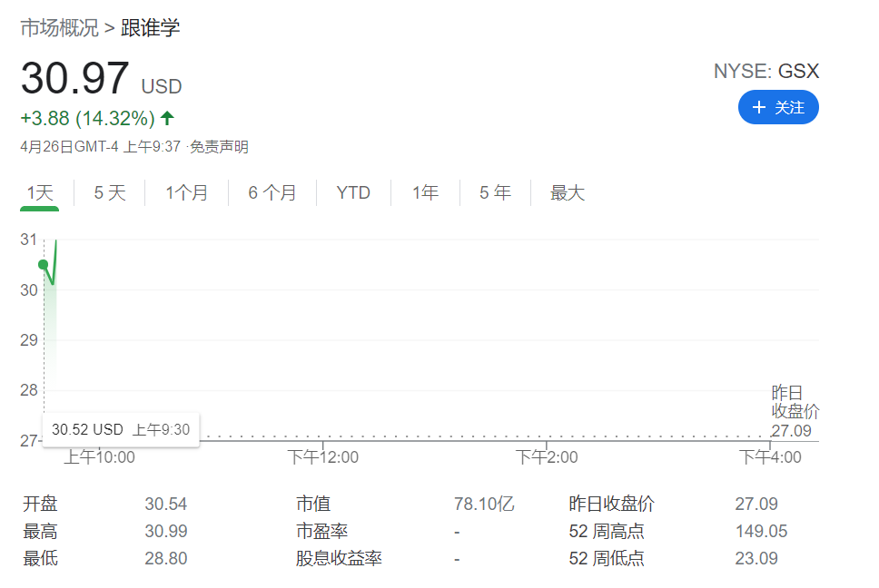Click the 昨日收盘价 27.09 label on the chart's right edge

795,412
